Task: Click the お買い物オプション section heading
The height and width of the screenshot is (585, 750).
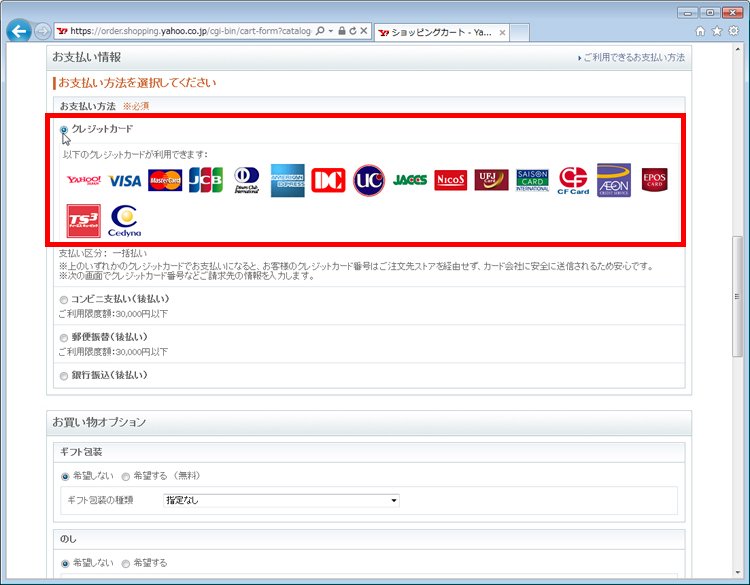Action: coord(99,422)
